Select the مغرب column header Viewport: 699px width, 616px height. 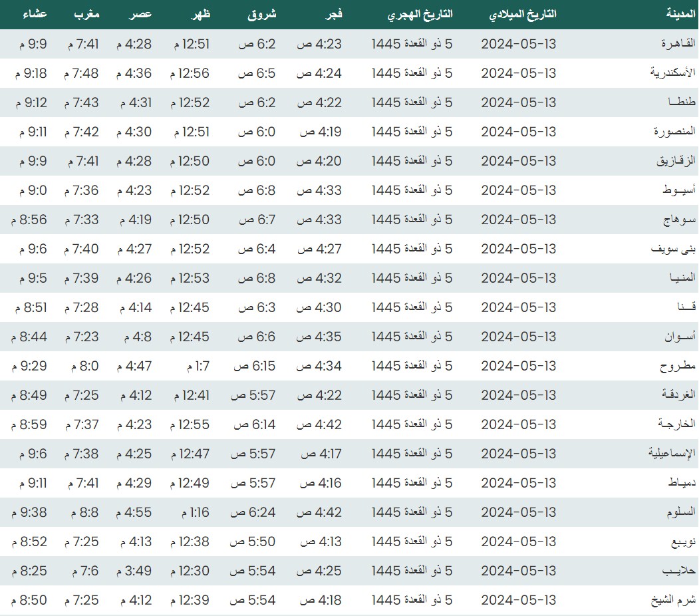tap(85, 14)
